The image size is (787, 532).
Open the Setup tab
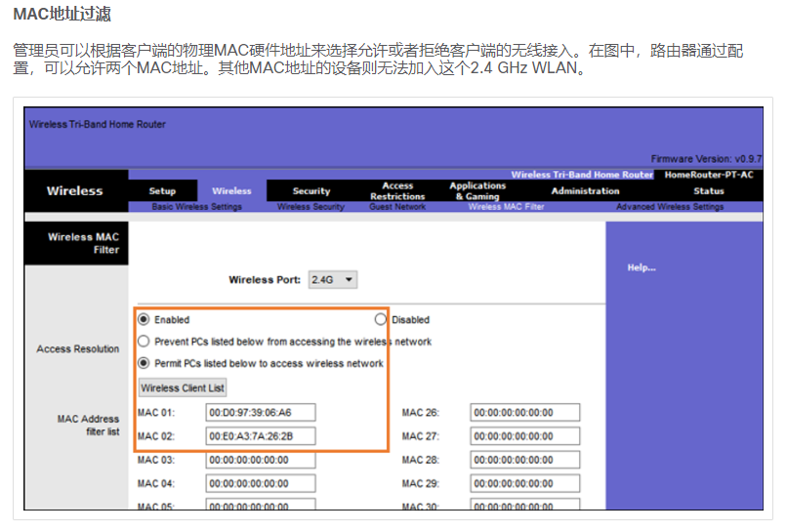162,191
